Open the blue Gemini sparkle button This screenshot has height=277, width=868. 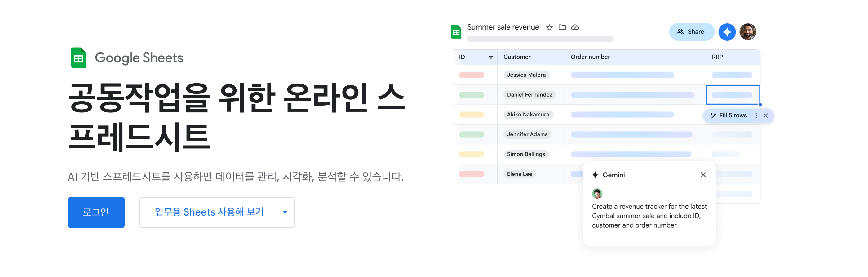pos(727,32)
